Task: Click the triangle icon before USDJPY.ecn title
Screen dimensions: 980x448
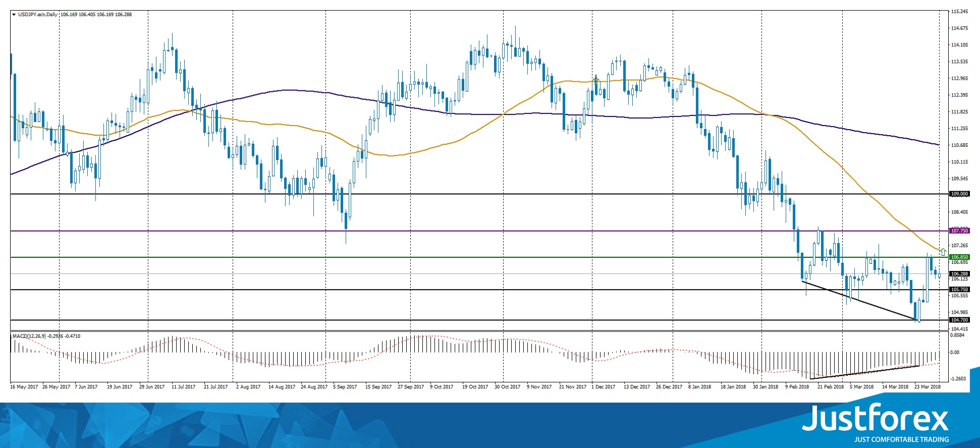Action: (x=14, y=15)
